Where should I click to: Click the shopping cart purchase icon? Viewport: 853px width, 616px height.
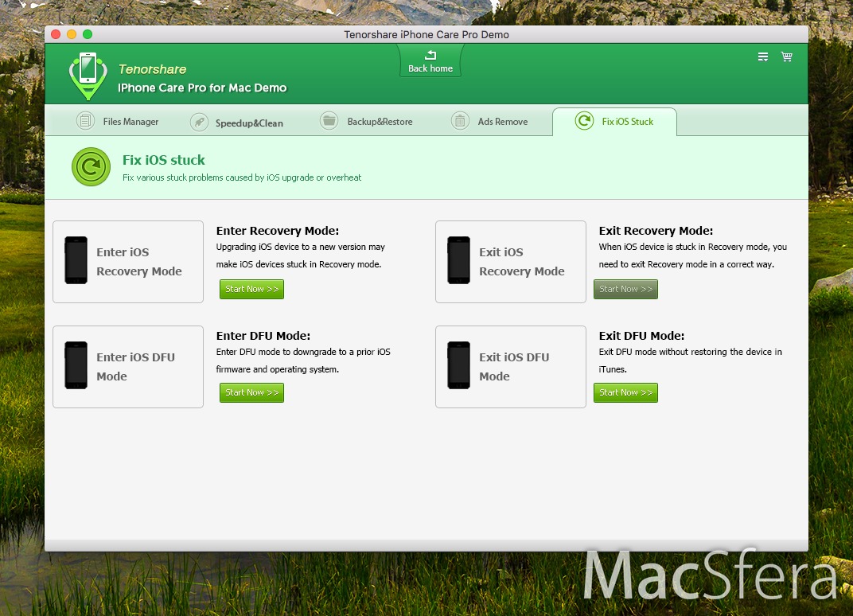[x=787, y=57]
